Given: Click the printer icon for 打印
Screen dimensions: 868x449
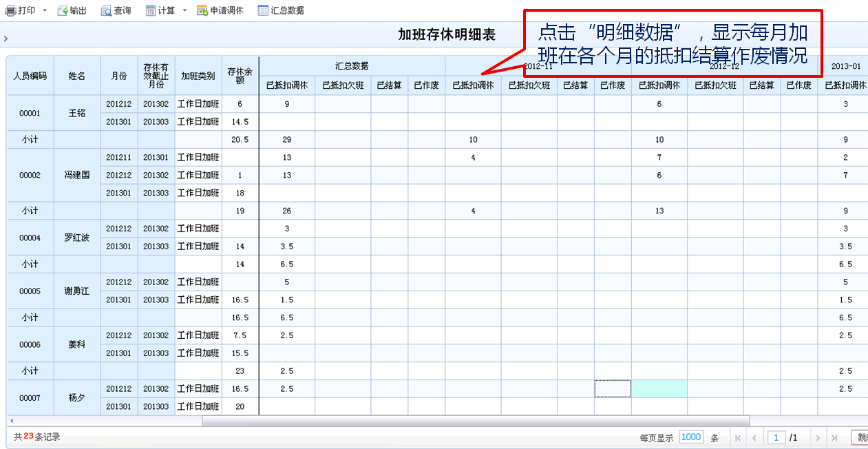Looking at the screenshot, I should (x=10, y=10).
